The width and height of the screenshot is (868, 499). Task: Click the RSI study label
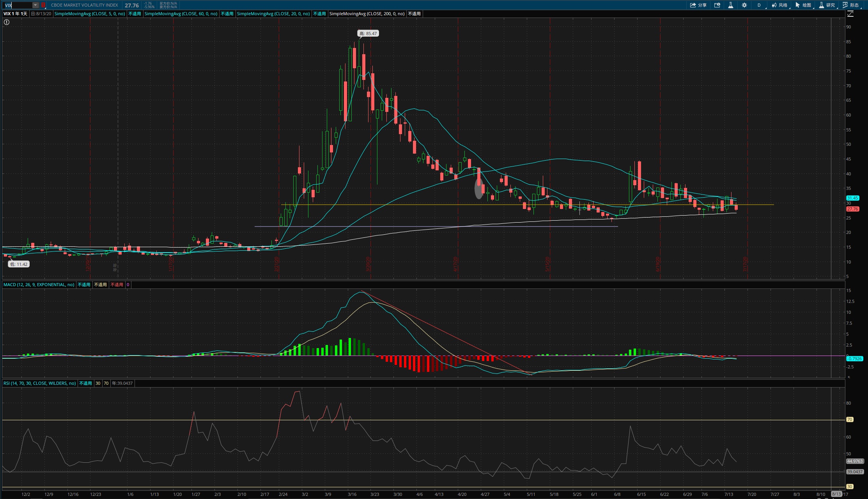click(39, 383)
